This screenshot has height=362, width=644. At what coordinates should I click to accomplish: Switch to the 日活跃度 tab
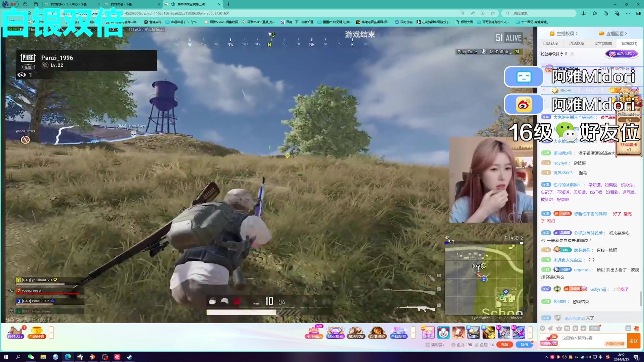click(x=551, y=43)
